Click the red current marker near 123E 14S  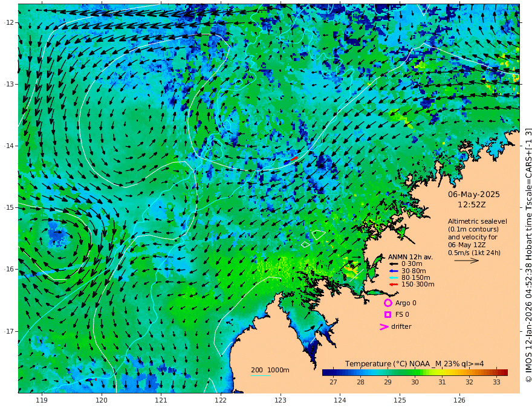point(294,158)
